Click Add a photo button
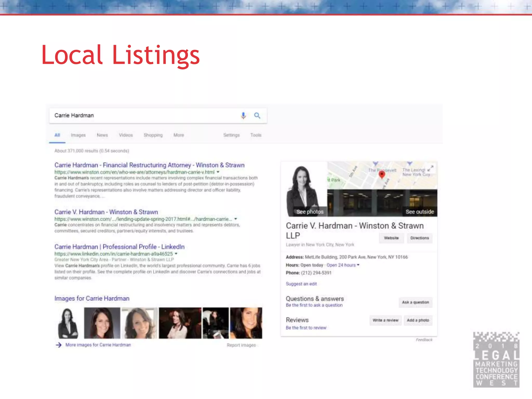532x399 pixels. [x=418, y=320]
